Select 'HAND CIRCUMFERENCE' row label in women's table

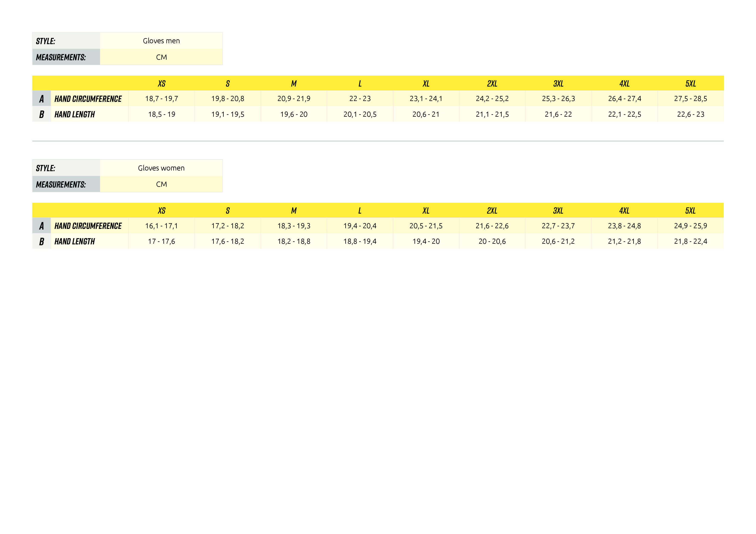[x=88, y=226]
